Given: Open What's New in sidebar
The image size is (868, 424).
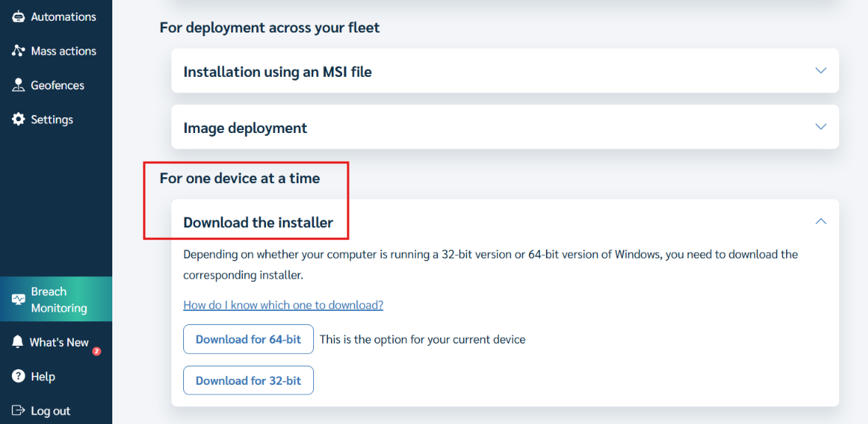Looking at the screenshot, I should [x=59, y=342].
